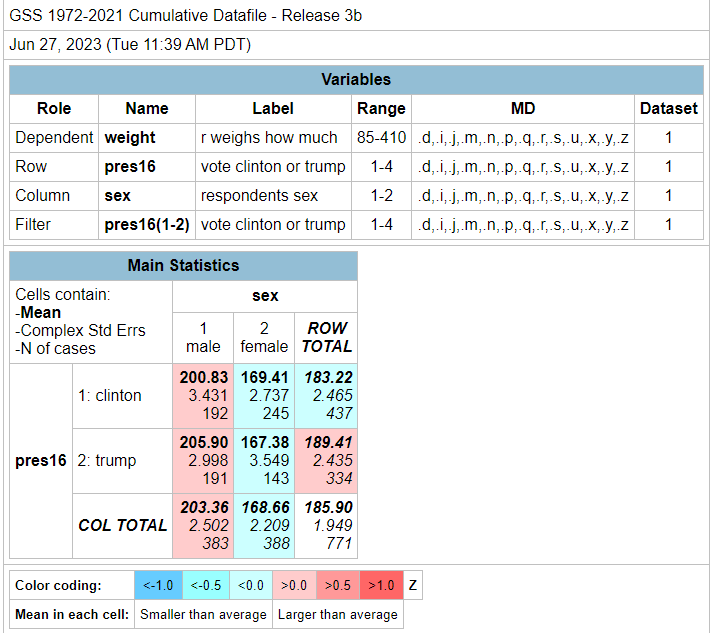Click the clinton male mean 200.83

coord(204,378)
